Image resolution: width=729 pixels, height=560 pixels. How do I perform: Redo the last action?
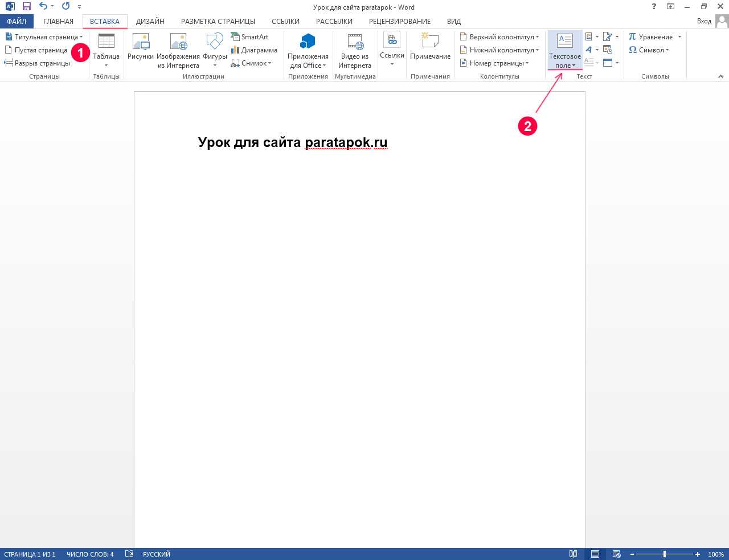[65, 7]
